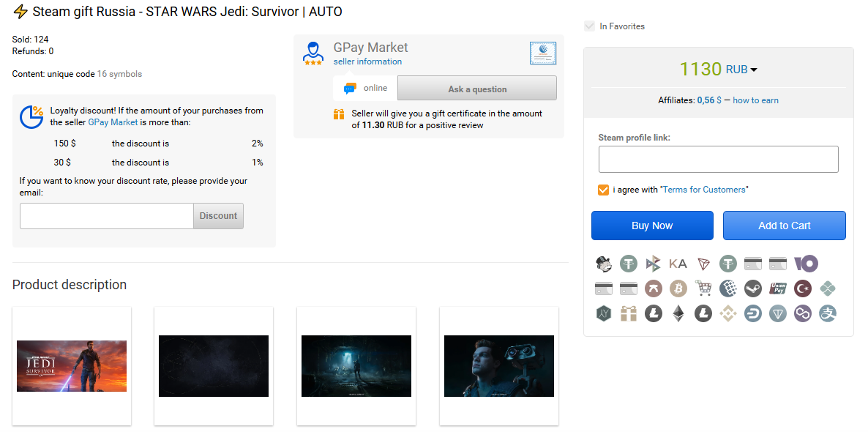
Task: Select the shopping cart payment icon
Action: (703, 288)
